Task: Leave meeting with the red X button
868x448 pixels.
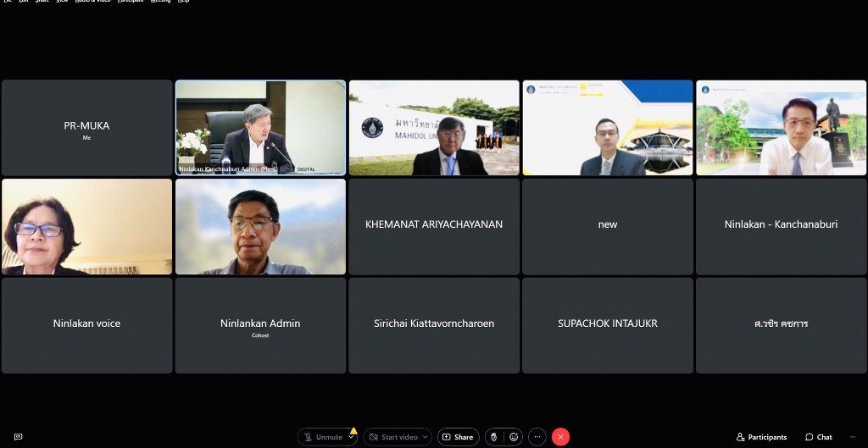Action: [561, 437]
